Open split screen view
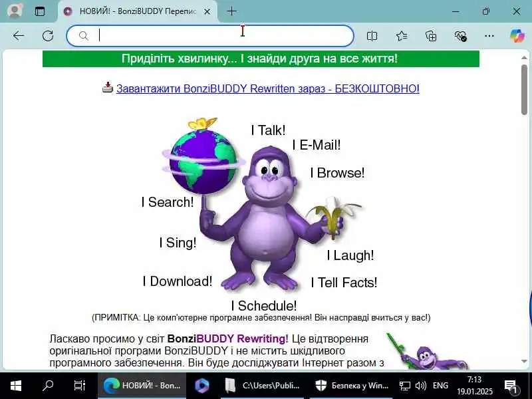This screenshot has height=399, width=532. 372,36
